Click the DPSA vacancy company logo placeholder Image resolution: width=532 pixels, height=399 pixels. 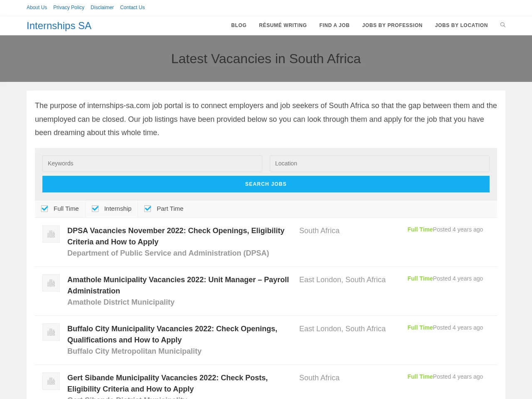[x=51, y=234]
